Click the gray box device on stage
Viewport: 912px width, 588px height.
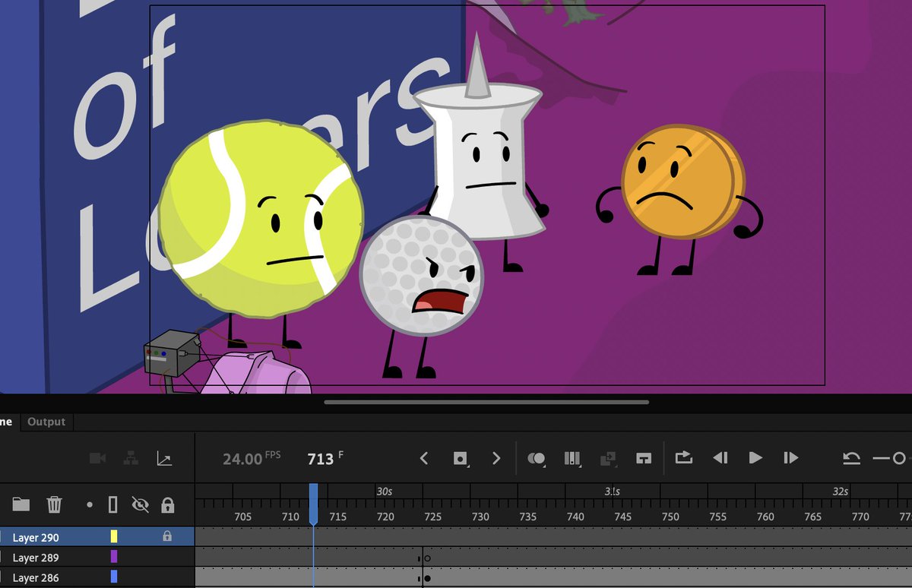(173, 353)
